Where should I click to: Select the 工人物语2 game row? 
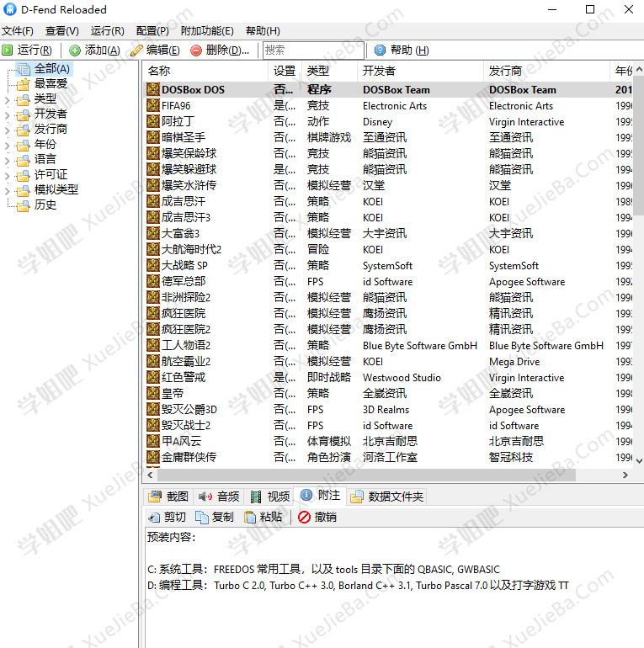pyautogui.click(x=390, y=345)
